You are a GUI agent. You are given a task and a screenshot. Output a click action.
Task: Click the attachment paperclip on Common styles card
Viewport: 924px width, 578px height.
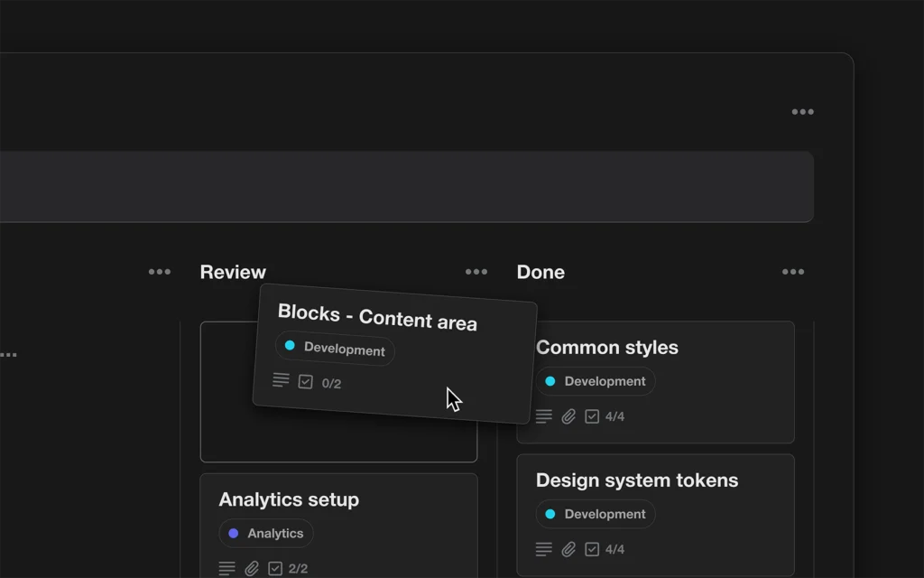point(568,416)
